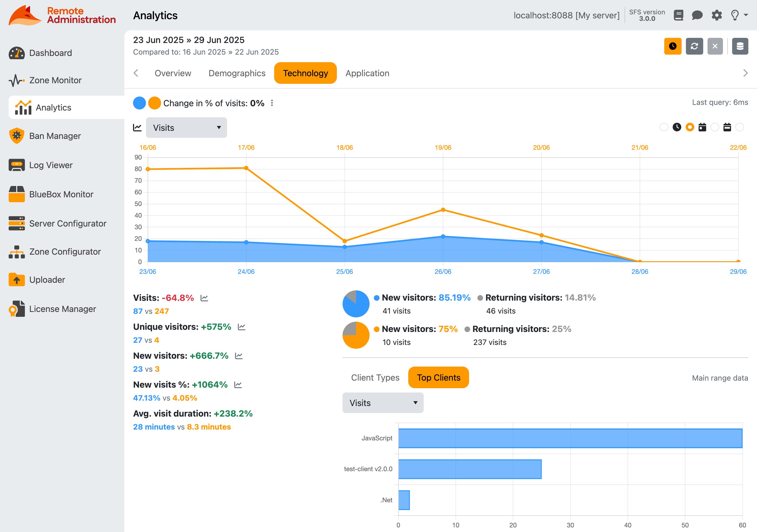Open the database source icon
Viewport: 757px width, 532px height.
point(740,46)
